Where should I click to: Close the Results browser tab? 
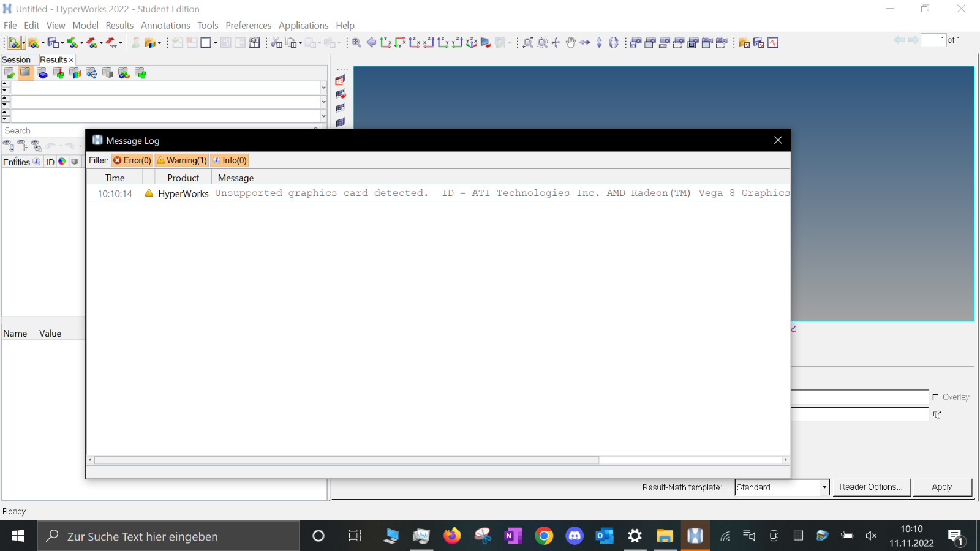coord(72,60)
